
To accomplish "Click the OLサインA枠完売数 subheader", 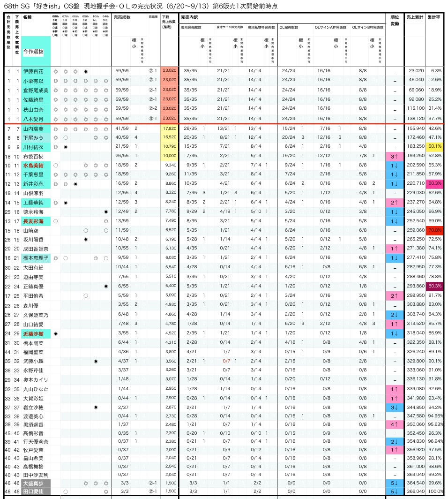I will coord(330,27).
